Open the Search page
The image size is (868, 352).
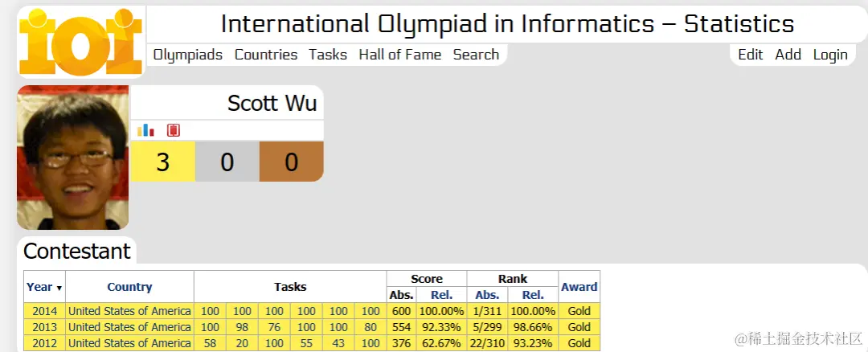(476, 55)
